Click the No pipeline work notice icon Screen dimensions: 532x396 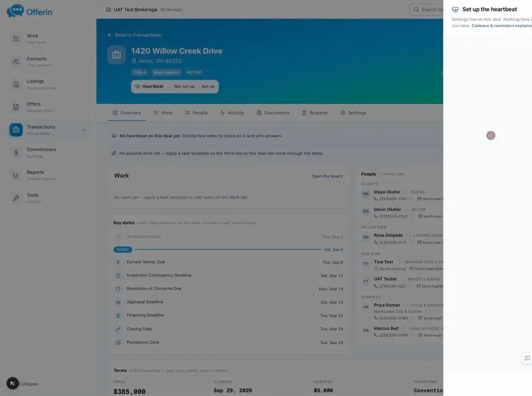point(114,153)
